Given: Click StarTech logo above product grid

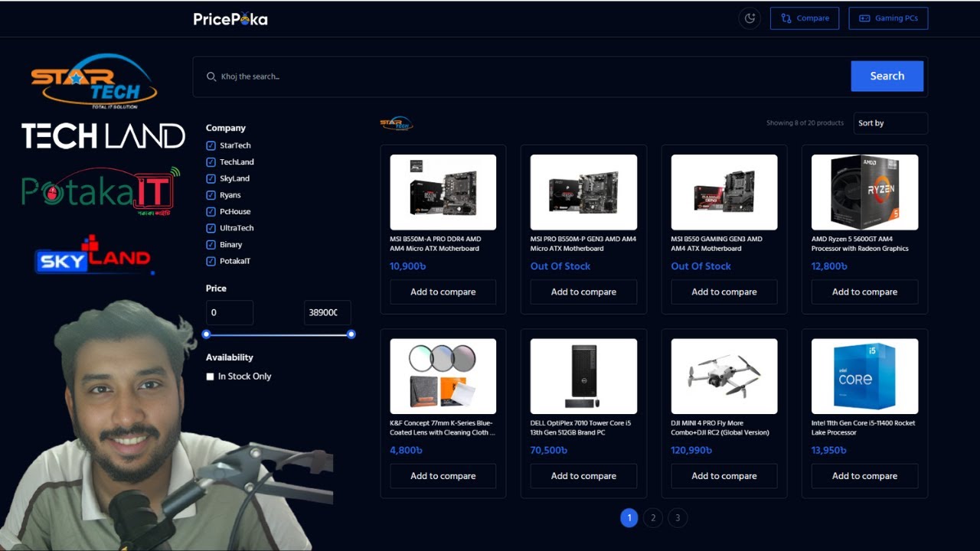Looking at the screenshot, I should click(x=397, y=123).
